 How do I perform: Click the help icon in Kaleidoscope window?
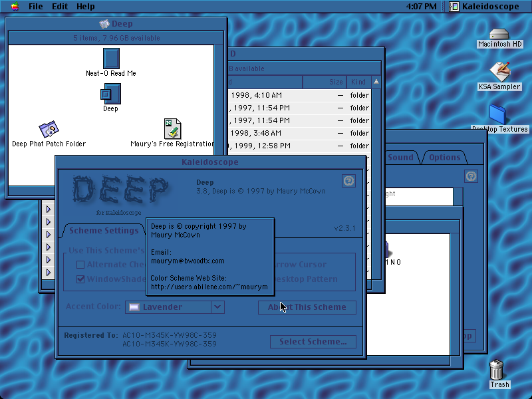(348, 181)
